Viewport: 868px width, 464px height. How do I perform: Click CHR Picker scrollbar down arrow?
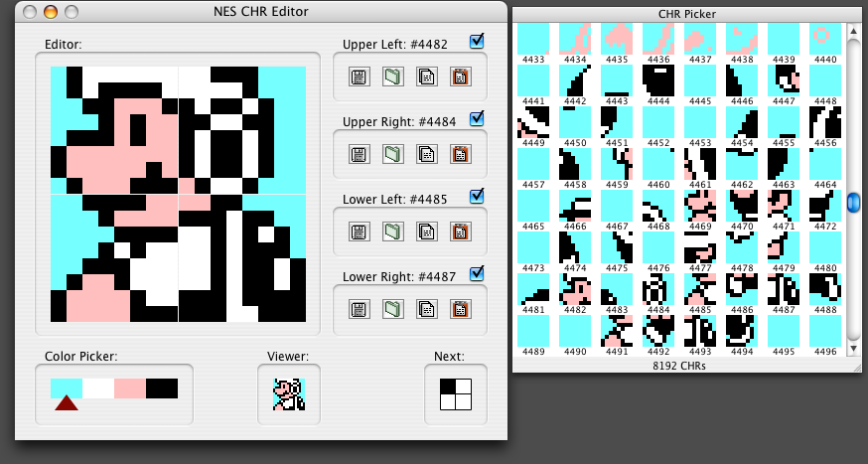coord(853,349)
